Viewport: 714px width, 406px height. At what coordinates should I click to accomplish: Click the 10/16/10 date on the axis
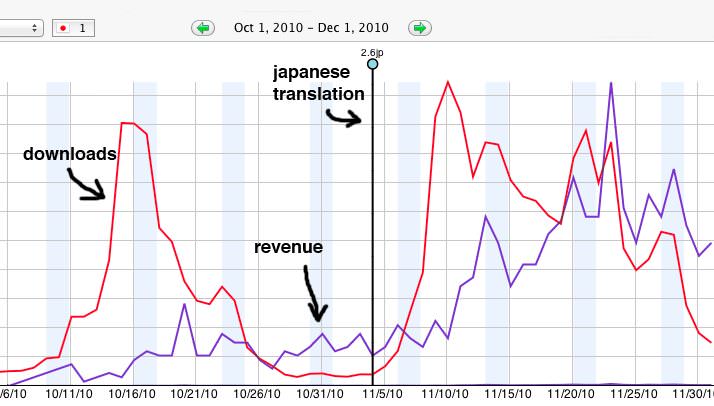point(132,395)
